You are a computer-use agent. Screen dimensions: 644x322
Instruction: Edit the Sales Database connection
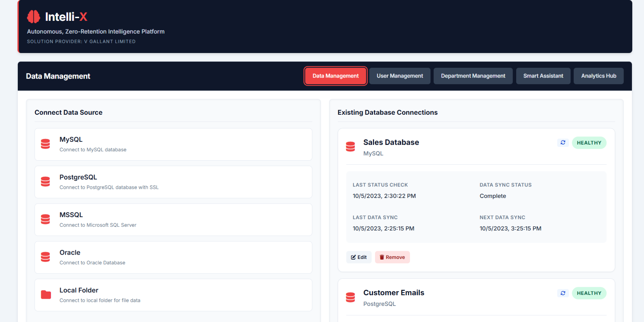(x=359, y=257)
